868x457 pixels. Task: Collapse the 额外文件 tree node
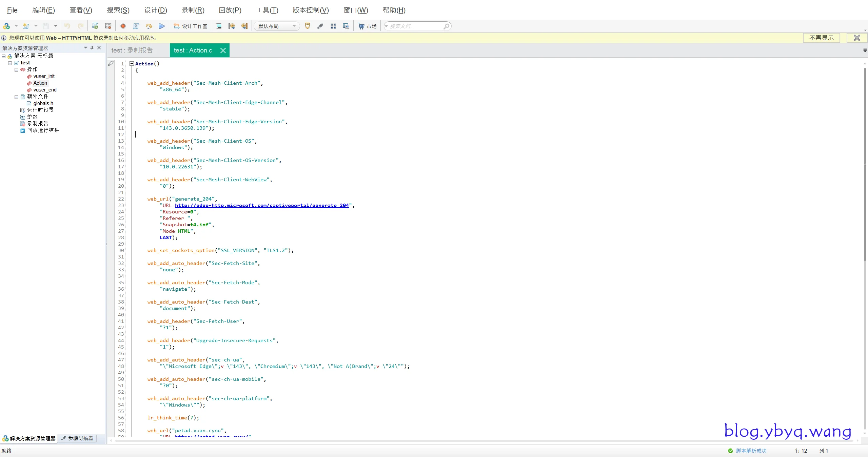pos(16,97)
